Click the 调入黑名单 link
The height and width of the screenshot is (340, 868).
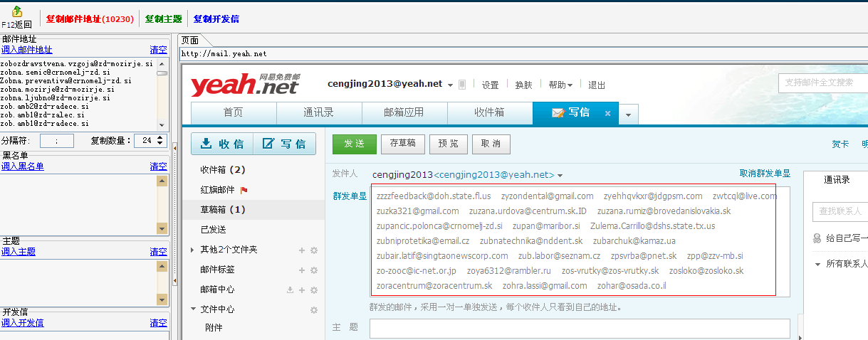coord(23,166)
